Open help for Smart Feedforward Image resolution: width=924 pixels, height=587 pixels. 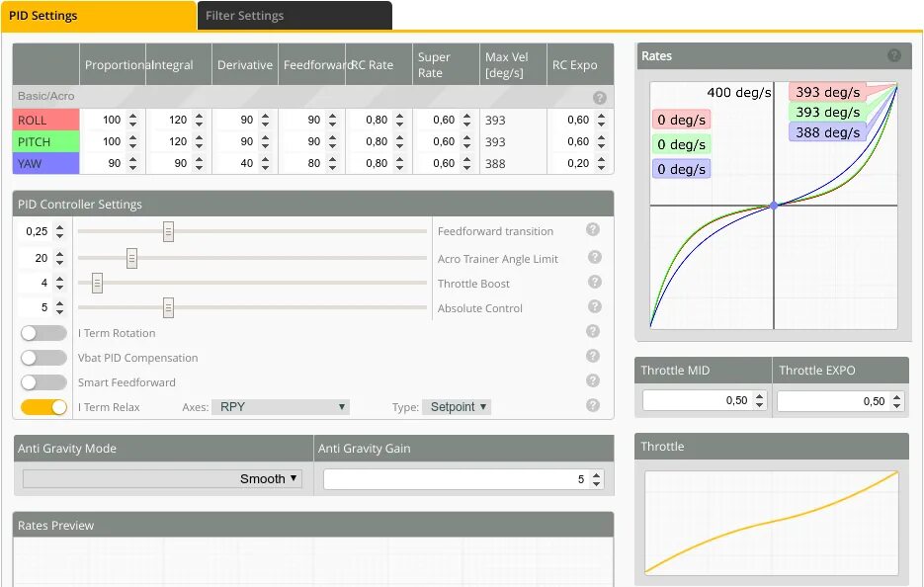593,380
